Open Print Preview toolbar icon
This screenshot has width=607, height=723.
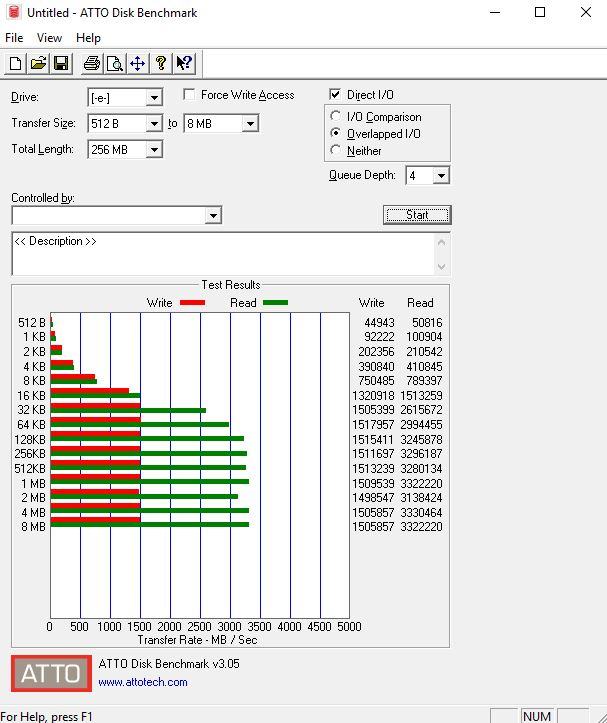click(x=114, y=63)
